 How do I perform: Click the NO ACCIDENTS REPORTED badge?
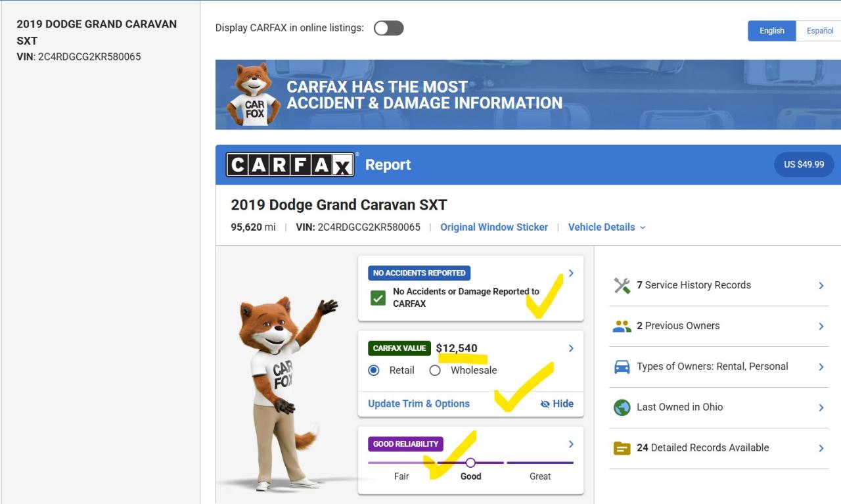(419, 273)
